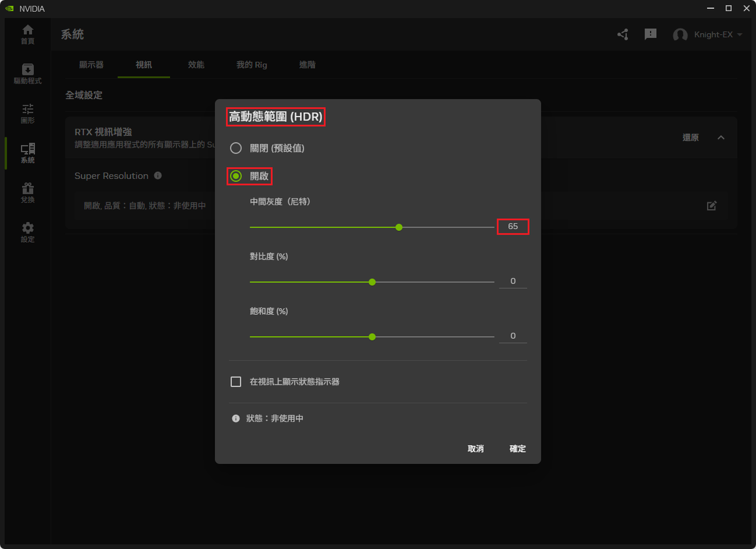Click the 高動態範圍 (HDR) dialog title
The image size is (756, 549).
[x=276, y=117]
